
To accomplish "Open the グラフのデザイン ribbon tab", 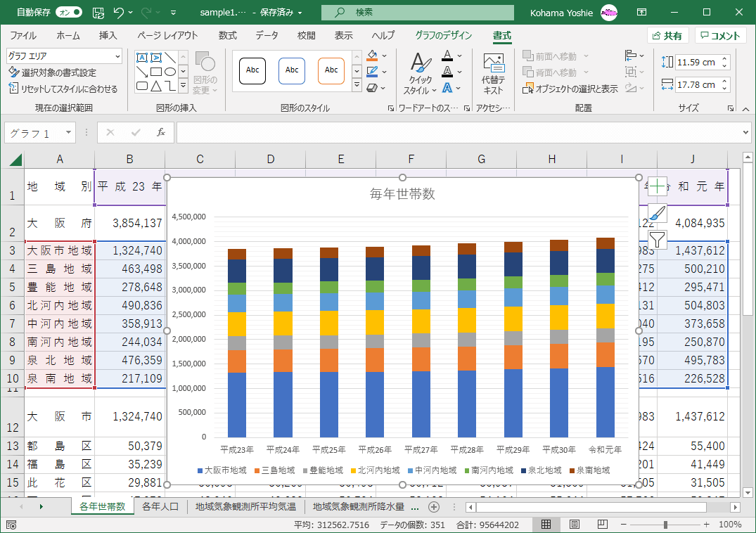I will [443, 36].
